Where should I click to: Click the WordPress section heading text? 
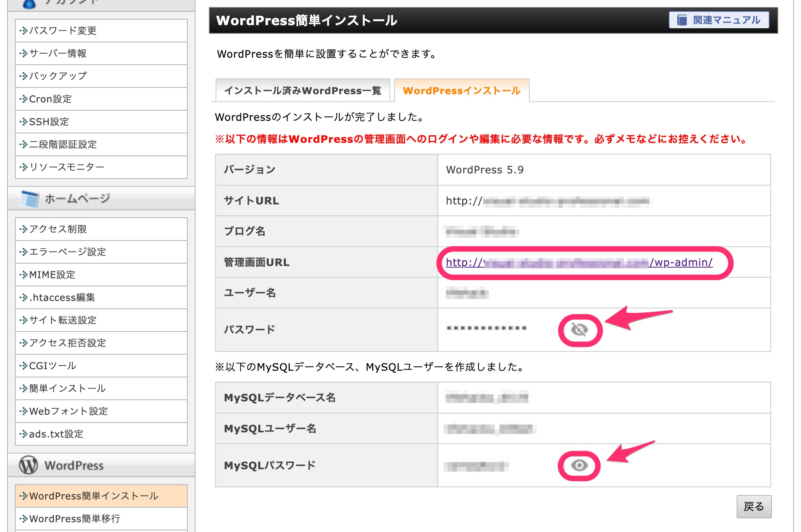[74, 465]
